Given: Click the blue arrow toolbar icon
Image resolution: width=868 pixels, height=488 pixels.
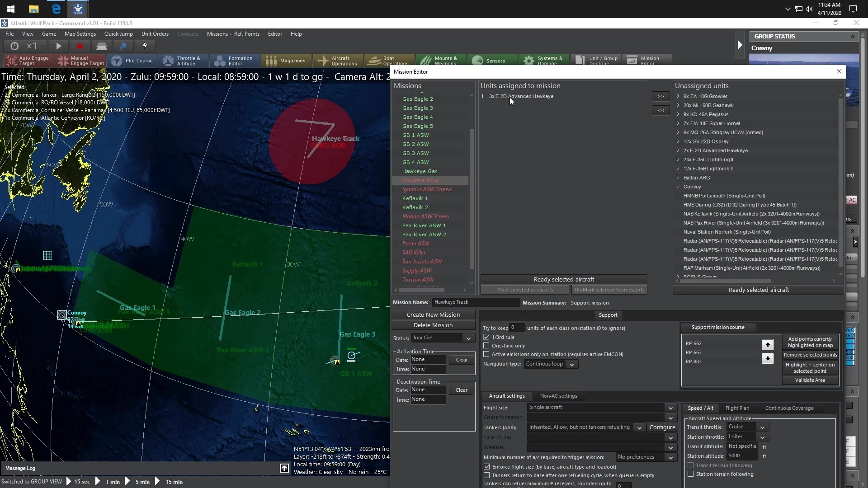Looking at the screenshot, I should tap(123, 46).
